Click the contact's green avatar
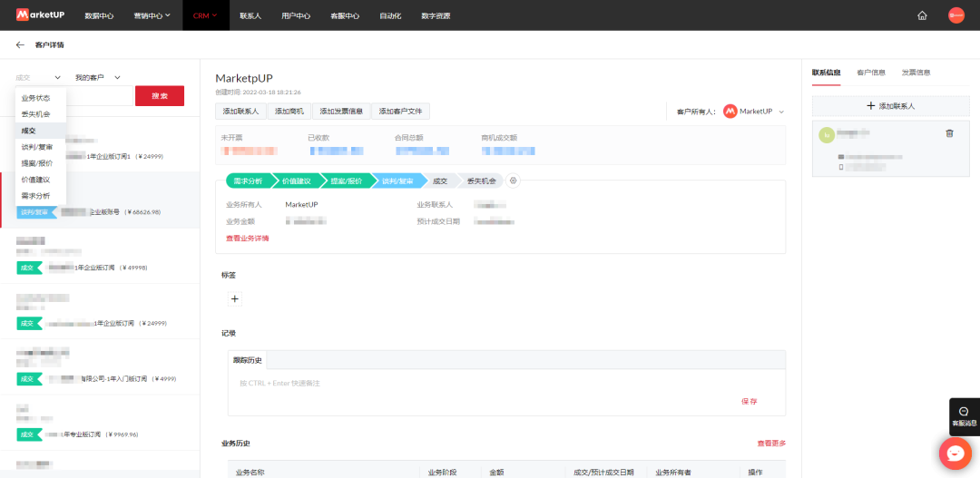Viewport: 980px width, 478px height. tap(827, 135)
